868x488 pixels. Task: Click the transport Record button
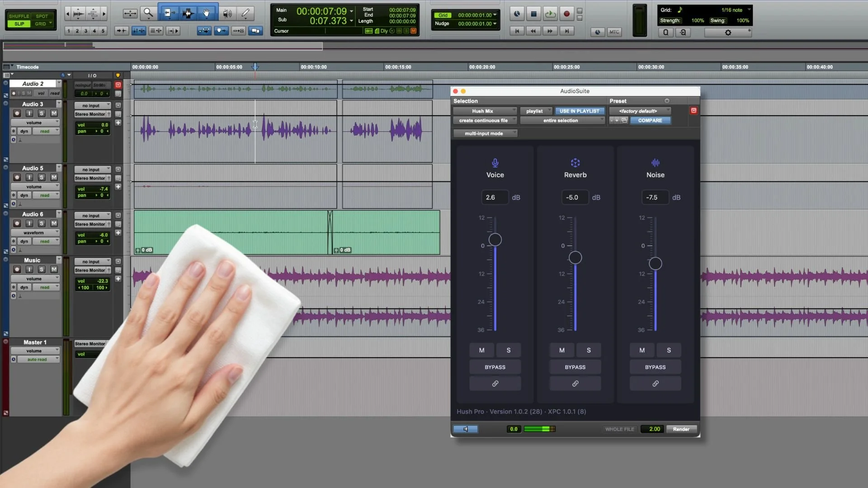pyautogui.click(x=566, y=14)
